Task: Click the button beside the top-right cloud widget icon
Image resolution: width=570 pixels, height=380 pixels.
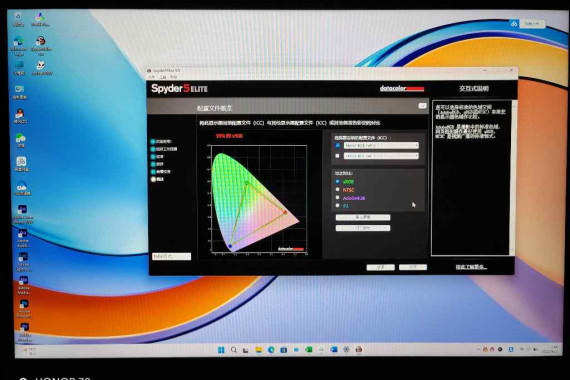Action: click(533, 24)
